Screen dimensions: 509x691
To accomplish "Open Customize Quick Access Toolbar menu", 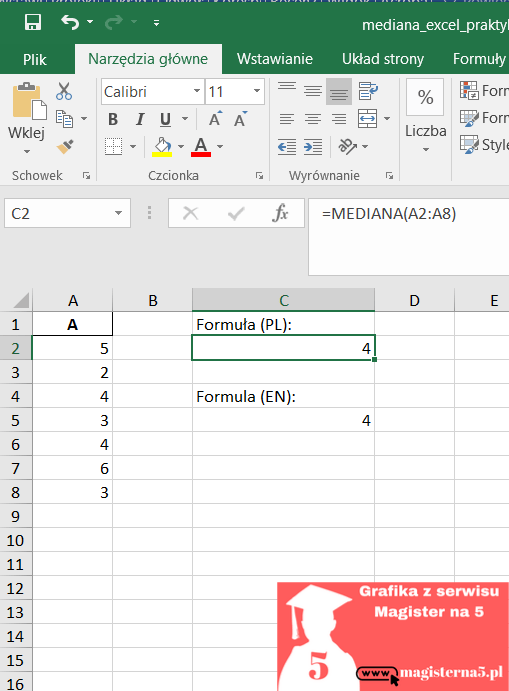I will coord(156,22).
